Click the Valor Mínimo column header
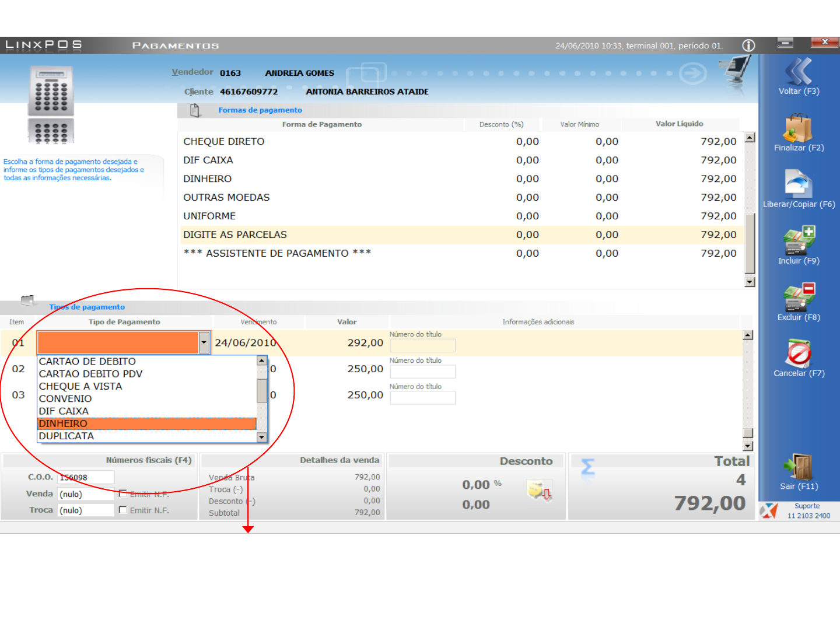Image resolution: width=840 pixels, height=630 pixels. click(x=580, y=124)
